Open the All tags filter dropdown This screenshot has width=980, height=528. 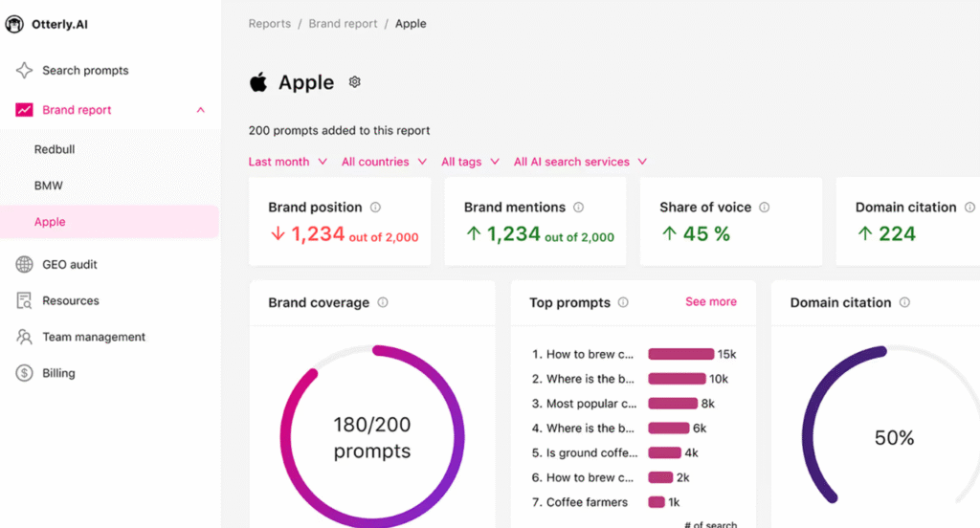pos(470,163)
